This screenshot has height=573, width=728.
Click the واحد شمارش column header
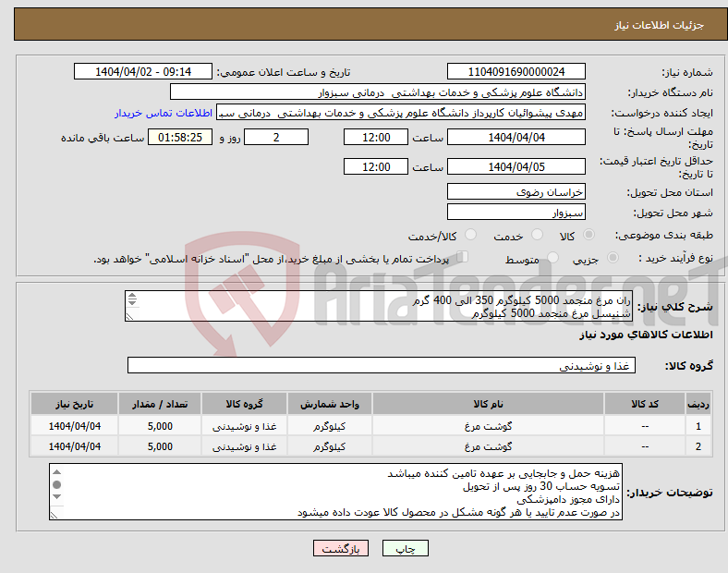pos(329,404)
